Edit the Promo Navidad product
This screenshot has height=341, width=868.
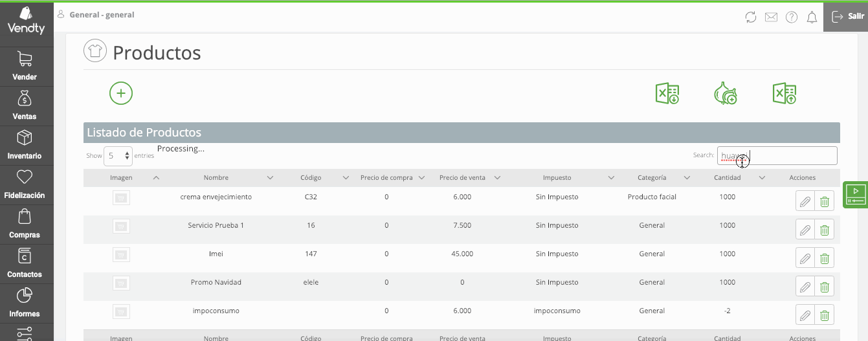805,287
